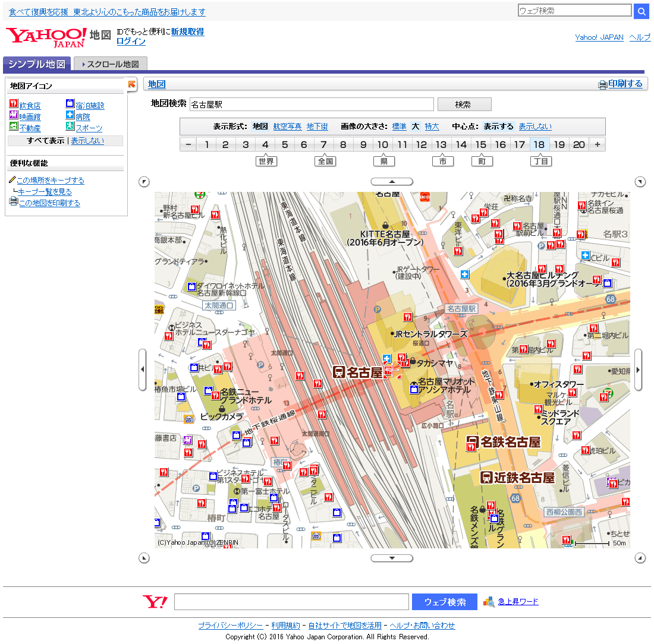
Task: Click the green sports icon beside スポーツ
Action: (x=70, y=126)
